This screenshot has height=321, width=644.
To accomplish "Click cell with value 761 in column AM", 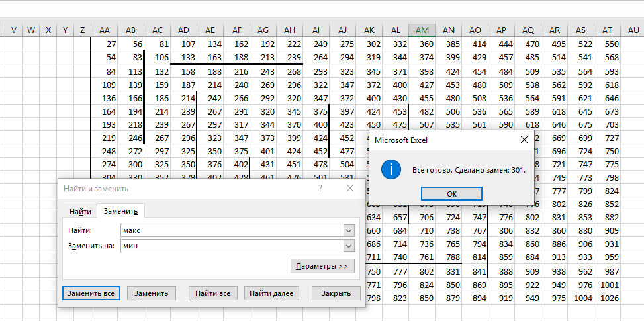I will click(x=422, y=257).
